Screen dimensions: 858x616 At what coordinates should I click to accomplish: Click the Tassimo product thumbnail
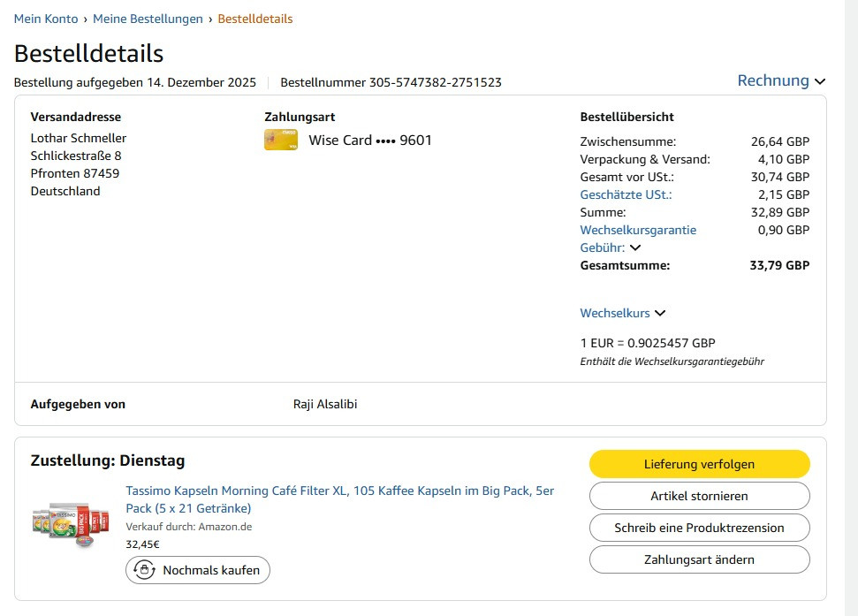point(71,525)
